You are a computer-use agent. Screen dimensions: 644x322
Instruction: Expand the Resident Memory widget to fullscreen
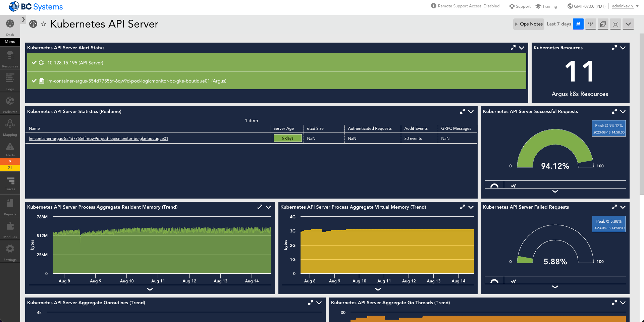coord(260,207)
